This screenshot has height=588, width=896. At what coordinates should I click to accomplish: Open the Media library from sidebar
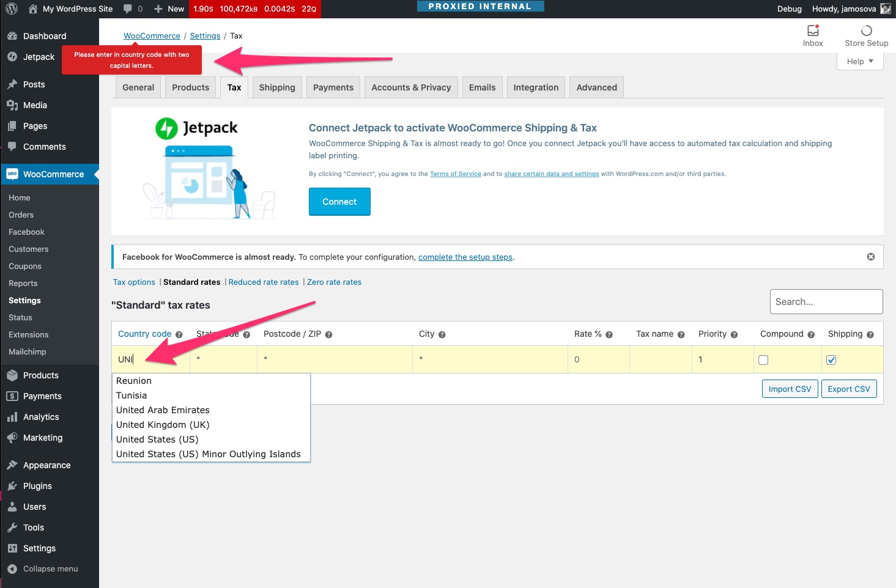[35, 105]
